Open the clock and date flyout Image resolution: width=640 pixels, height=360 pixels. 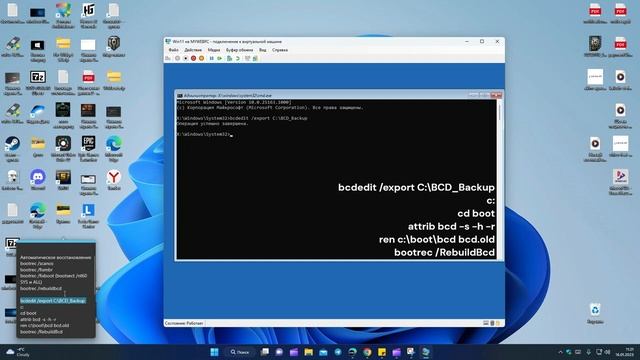(x=624, y=352)
